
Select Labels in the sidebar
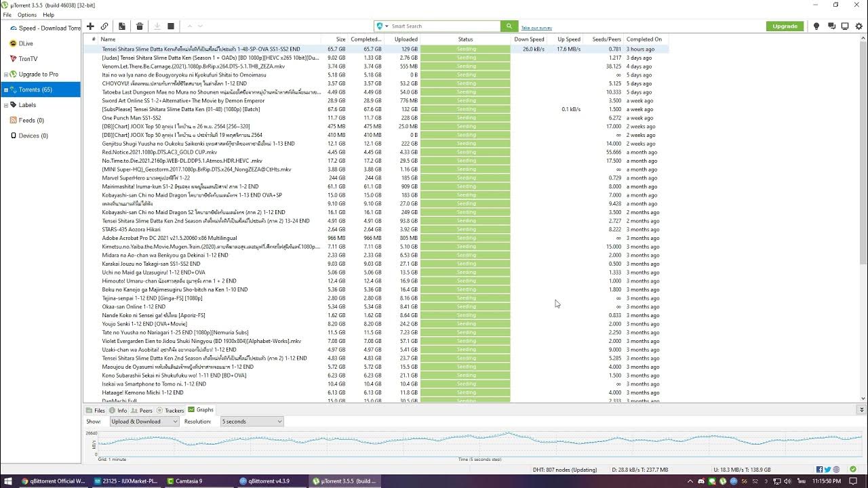point(27,105)
